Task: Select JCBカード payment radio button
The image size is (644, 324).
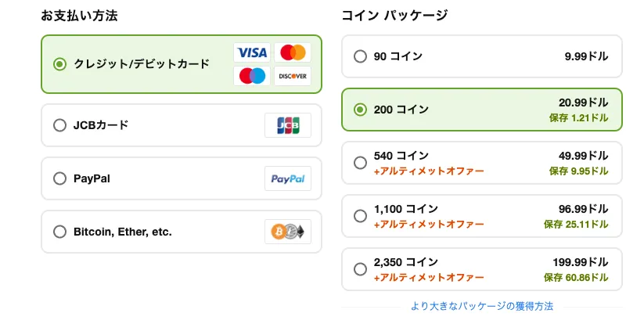Action: pyautogui.click(x=59, y=125)
